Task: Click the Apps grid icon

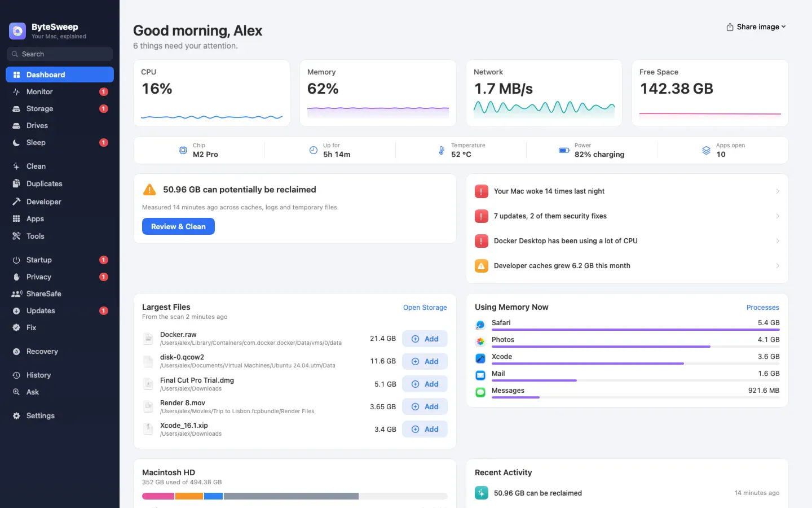Action: [x=16, y=218]
